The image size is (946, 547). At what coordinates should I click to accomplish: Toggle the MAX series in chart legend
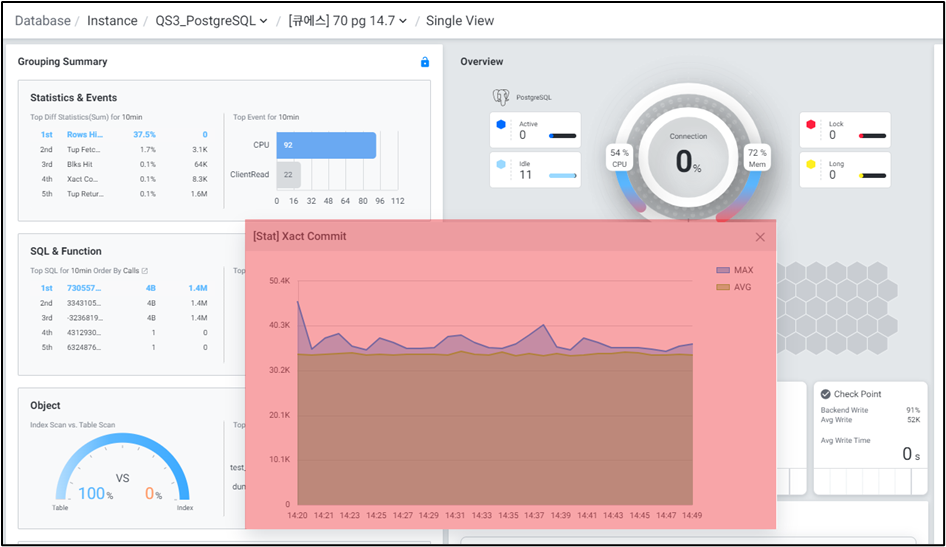[x=734, y=270]
